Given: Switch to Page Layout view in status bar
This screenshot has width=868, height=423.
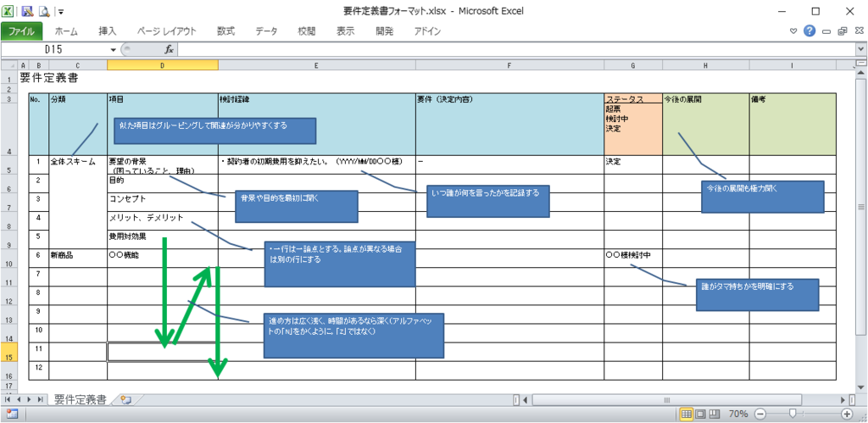Looking at the screenshot, I should (700, 415).
